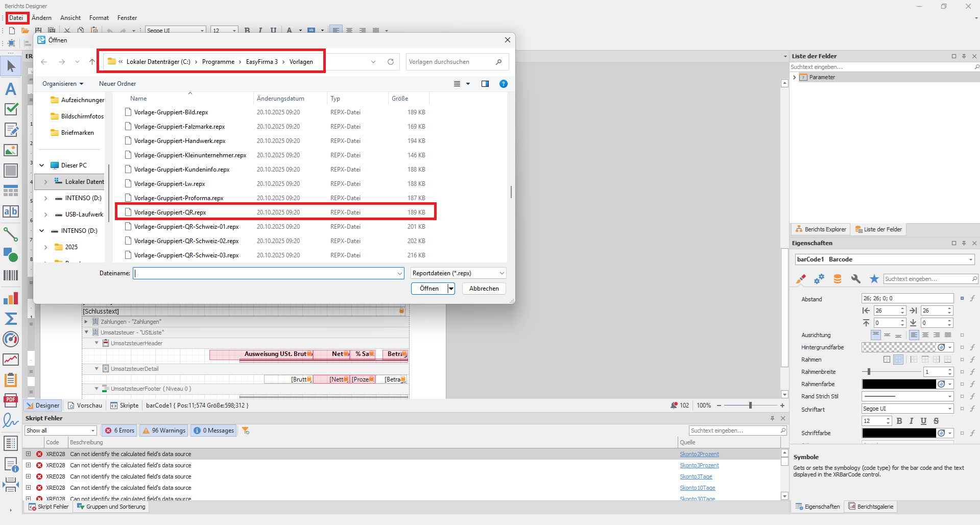Click the Neuer Ordner button

[x=117, y=84]
